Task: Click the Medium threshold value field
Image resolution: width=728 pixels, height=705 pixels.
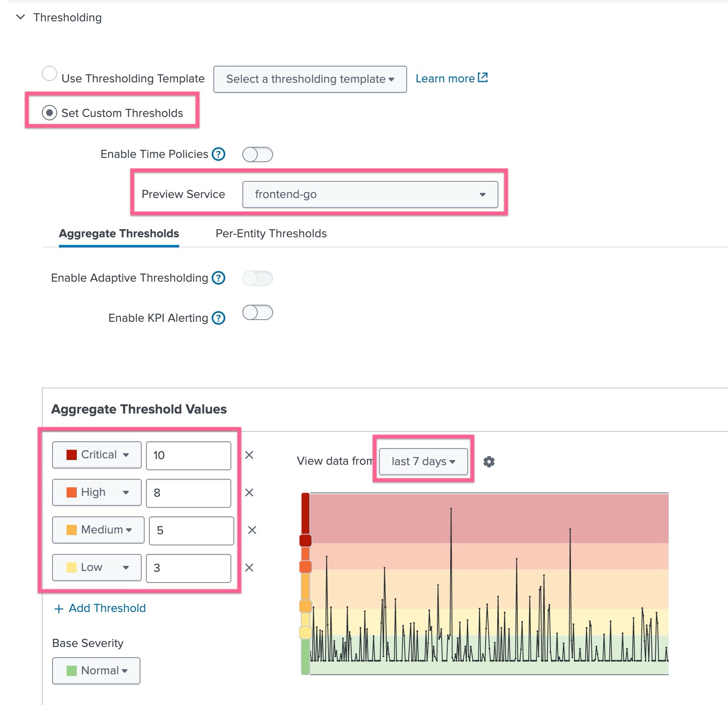Action: point(192,531)
